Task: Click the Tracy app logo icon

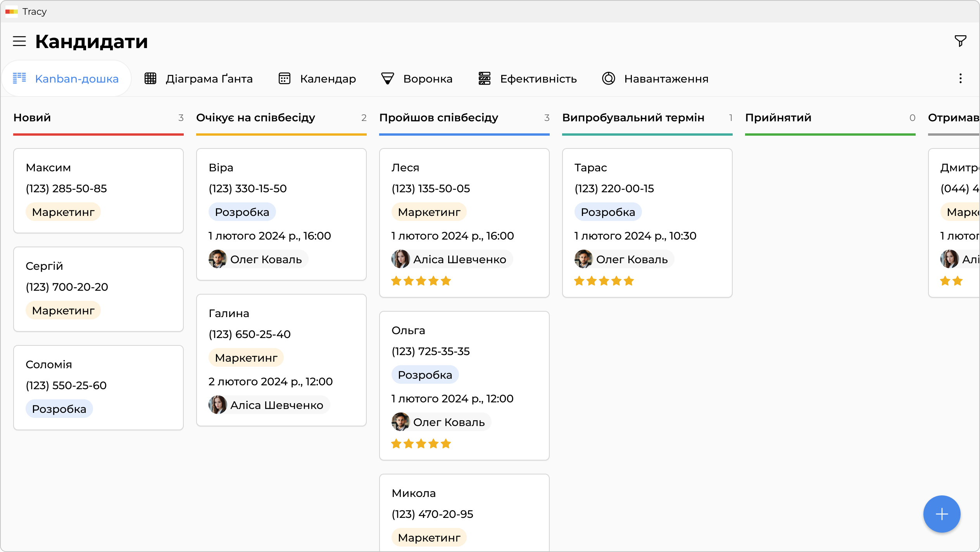Action: [x=11, y=12]
